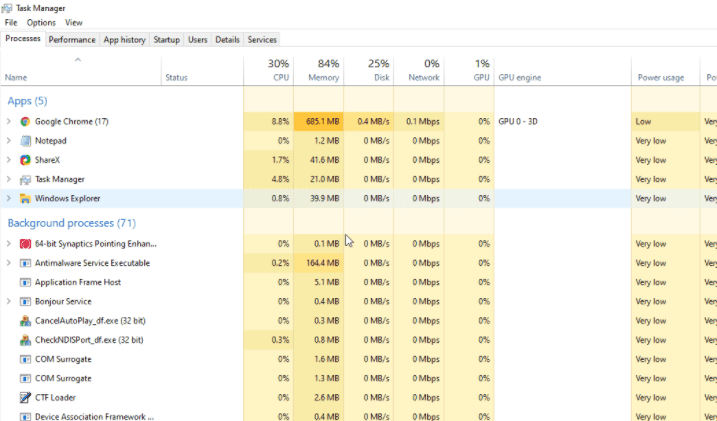This screenshot has width=717, height=421.
Task: Expand the Windows Explorer process tree
Action: point(9,198)
